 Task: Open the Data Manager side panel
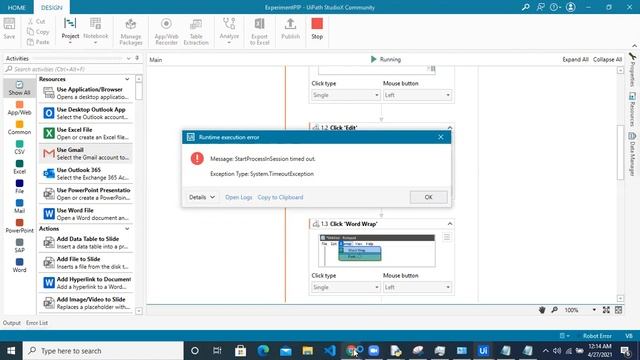point(632,154)
